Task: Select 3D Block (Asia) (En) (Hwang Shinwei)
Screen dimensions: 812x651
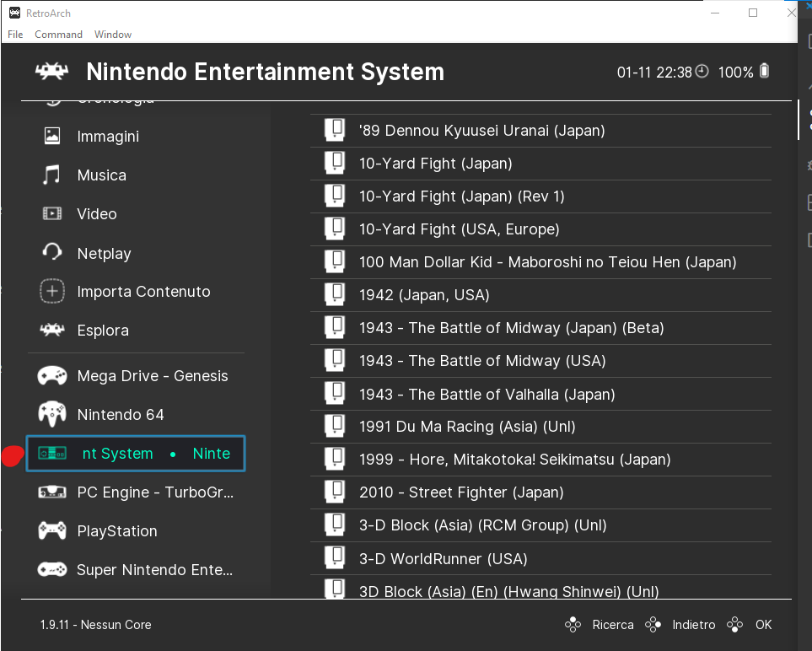Action: pos(540,587)
